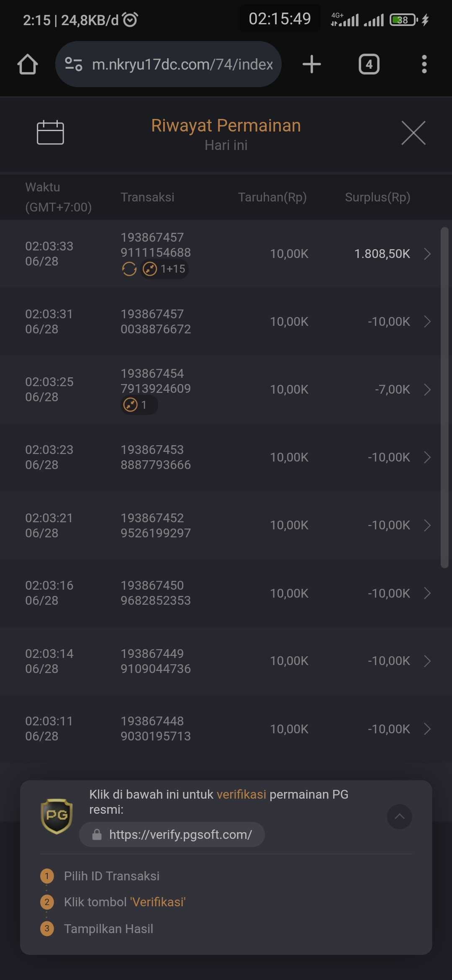Open a new browser tab
This screenshot has width=452, height=980.
click(311, 64)
